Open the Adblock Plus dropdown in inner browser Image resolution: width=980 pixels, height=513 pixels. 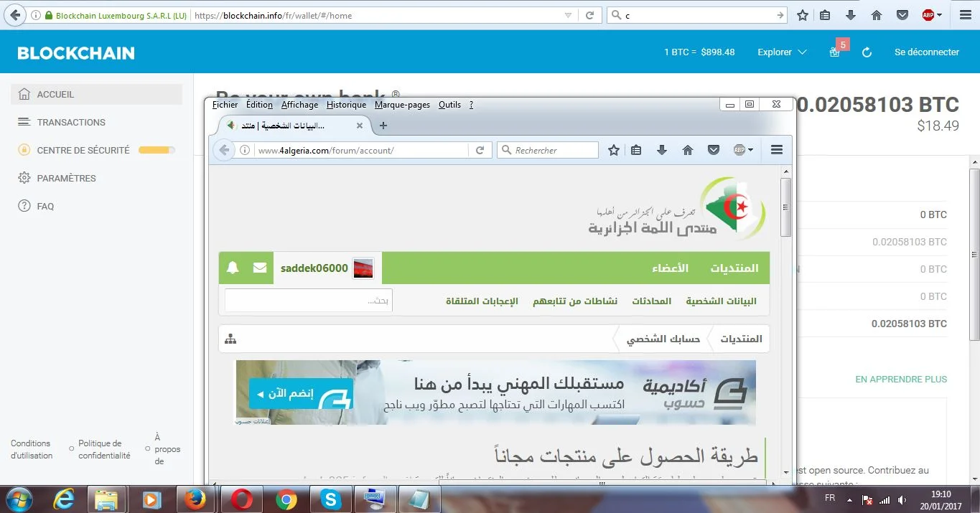click(x=743, y=150)
